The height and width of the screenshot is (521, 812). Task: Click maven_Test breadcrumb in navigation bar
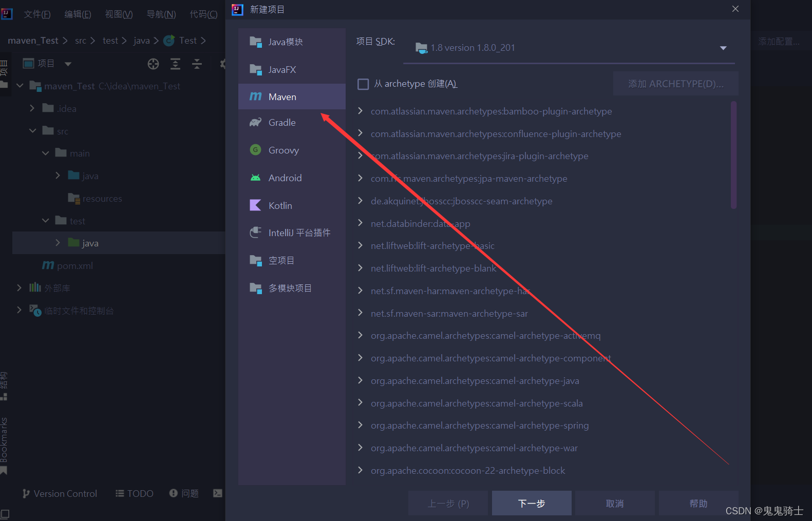[x=33, y=41]
